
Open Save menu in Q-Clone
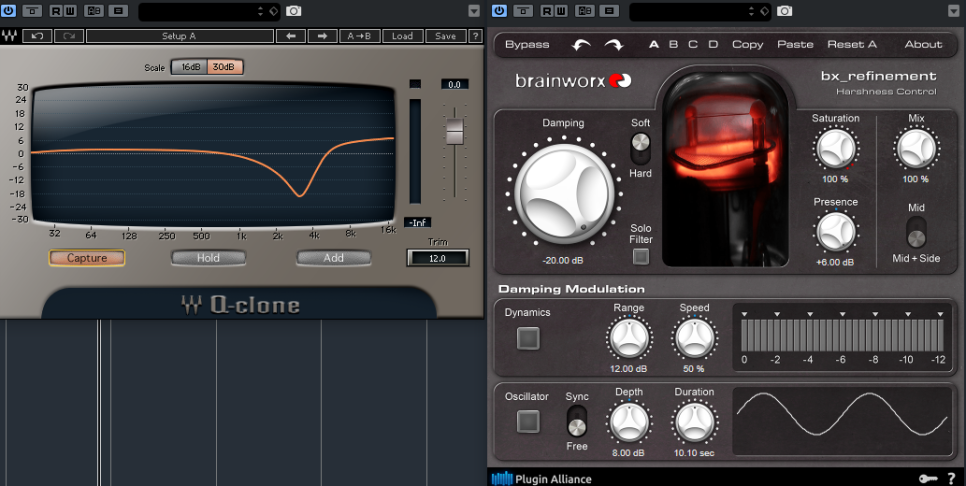pyautogui.click(x=445, y=36)
